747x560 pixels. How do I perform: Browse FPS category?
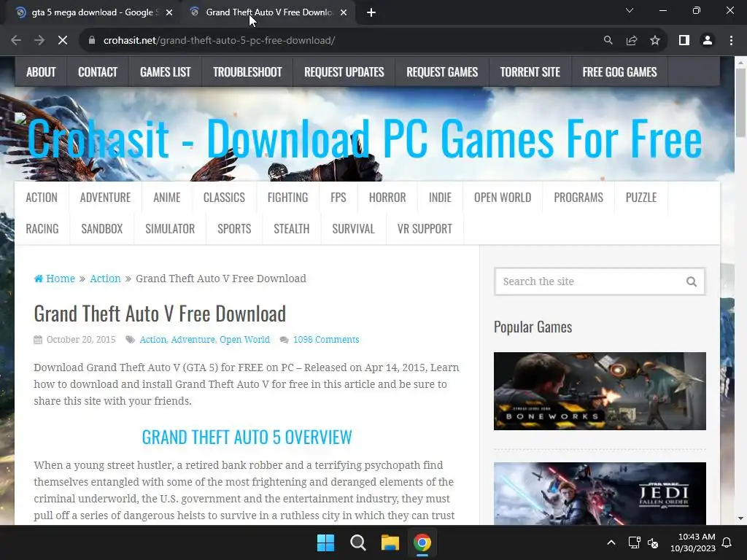tap(338, 197)
